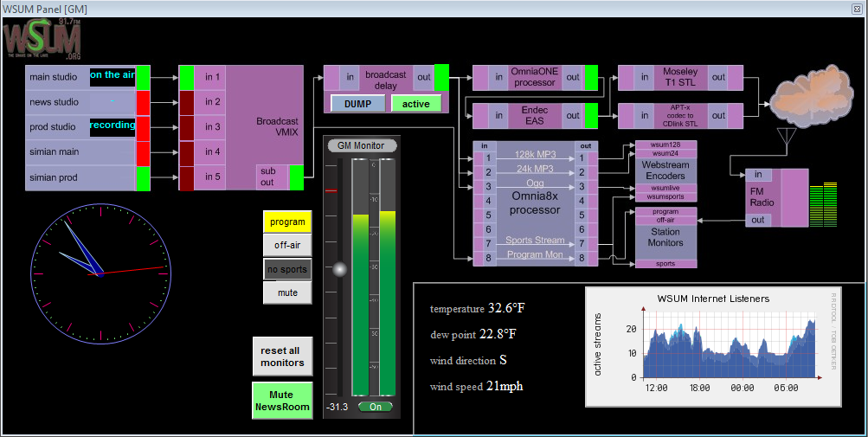
Task: Select the program monitor source
Action: click(287, 222)
